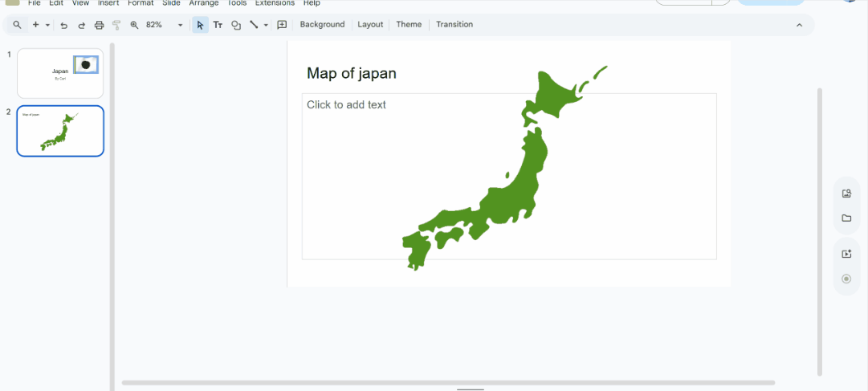Click the Layout button
Image resolution: width=868 pixels, height=391 pixels.
(x=370, y=24)
